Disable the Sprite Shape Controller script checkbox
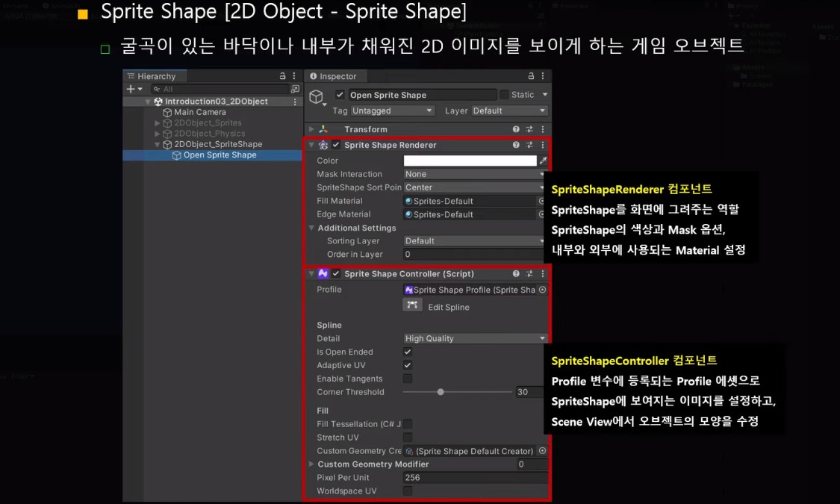Screen dimensions: 840x504 [x=336, y=274]
